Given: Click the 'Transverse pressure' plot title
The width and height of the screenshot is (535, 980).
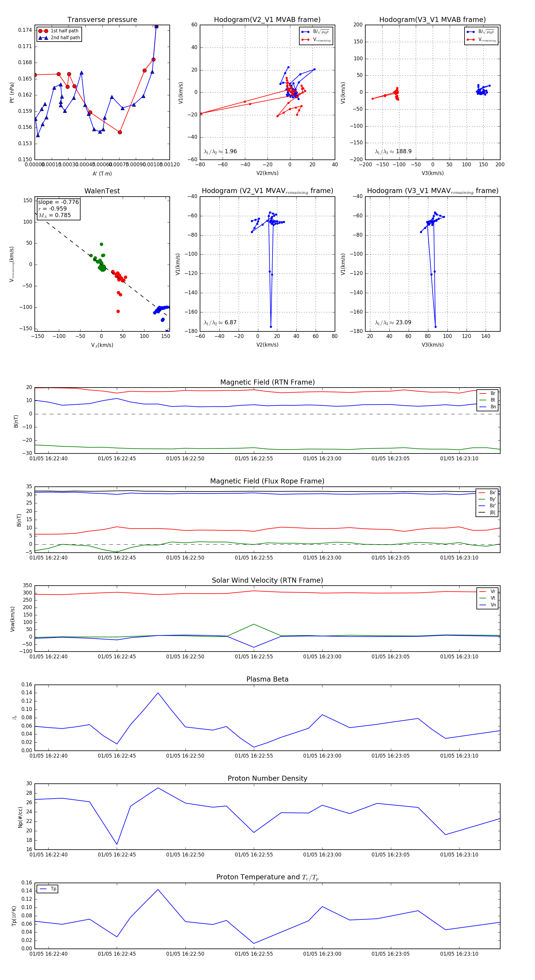Looking at the screenshot, I should 102,19.
